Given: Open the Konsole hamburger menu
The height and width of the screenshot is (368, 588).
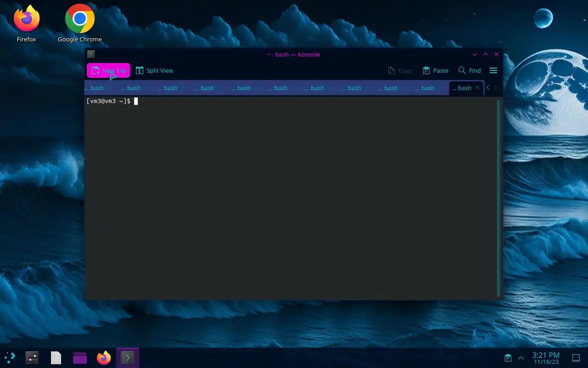Looking at the screenshot, I should coord(493,70).
